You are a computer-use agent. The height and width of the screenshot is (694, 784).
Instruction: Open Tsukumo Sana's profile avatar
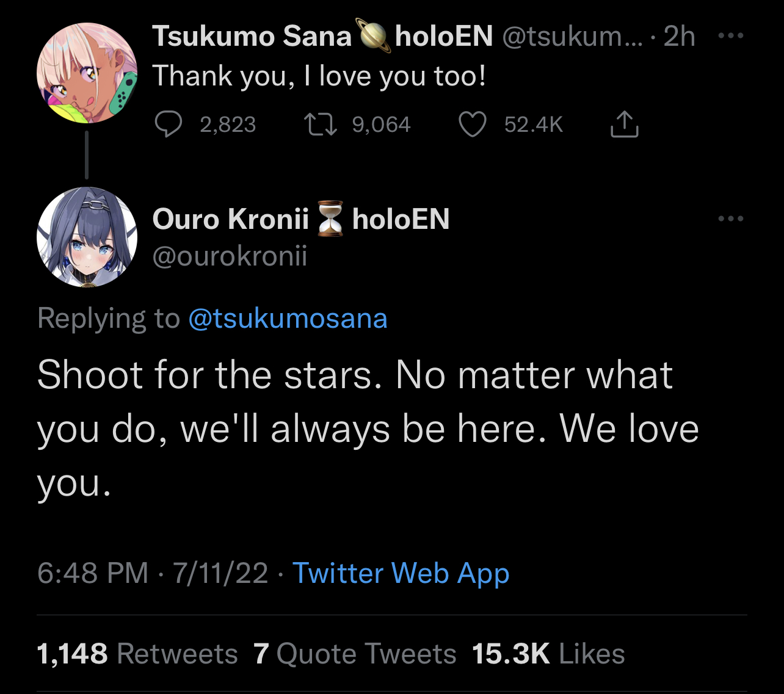(87, 73)
